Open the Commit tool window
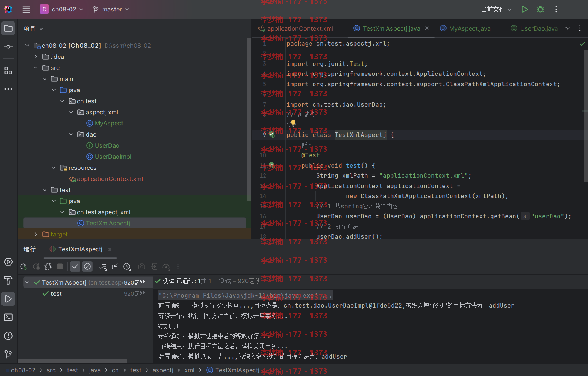 click(8, 47)
